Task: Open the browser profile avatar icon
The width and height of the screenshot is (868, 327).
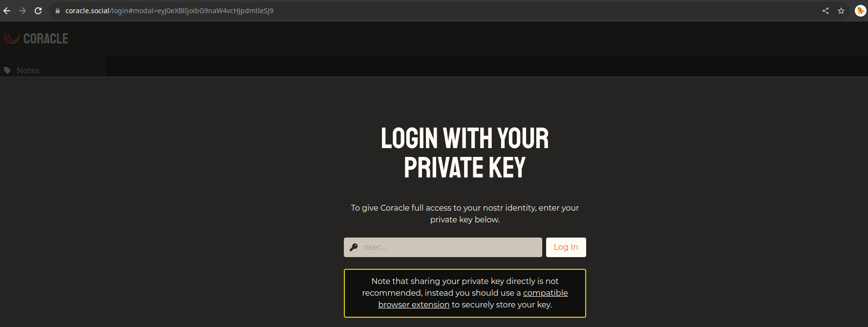Action: point(860,11)
